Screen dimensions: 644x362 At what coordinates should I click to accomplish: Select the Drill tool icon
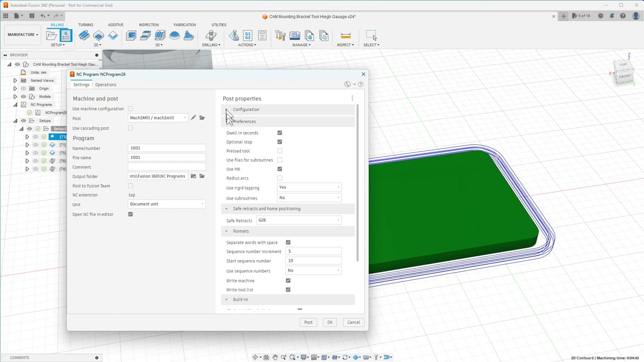[x=211, y=35]
